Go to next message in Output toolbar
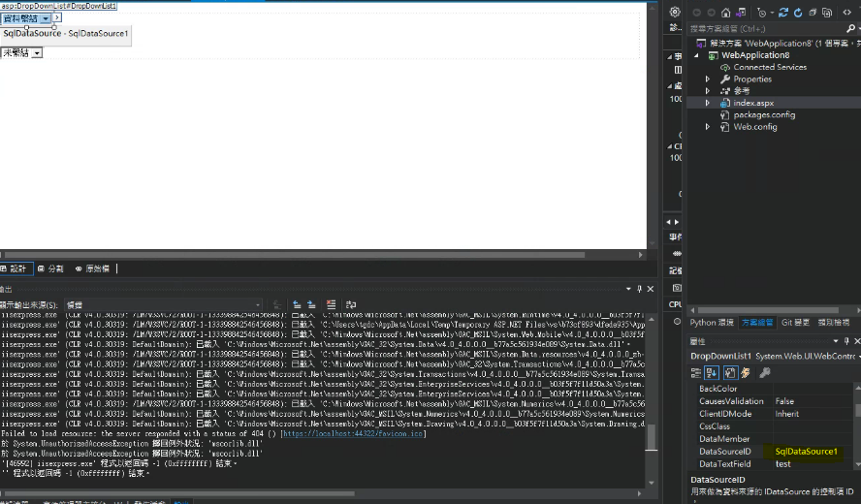861x504 pixels. [x=311, y=304]
